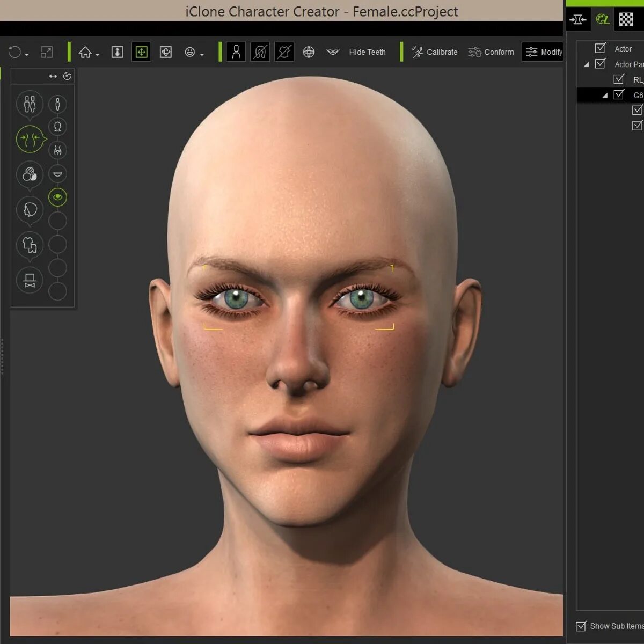Open the morph slider tab with arrows icon

coord(578,20)
